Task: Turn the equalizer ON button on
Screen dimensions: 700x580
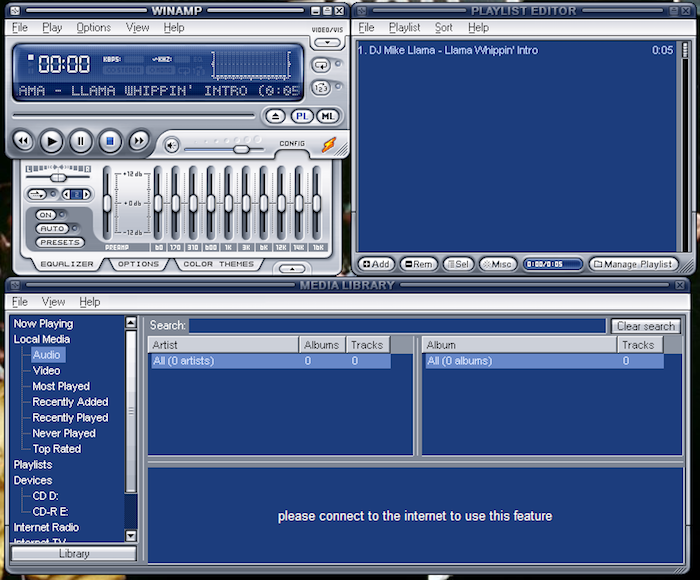Action: tap(46, 215)
